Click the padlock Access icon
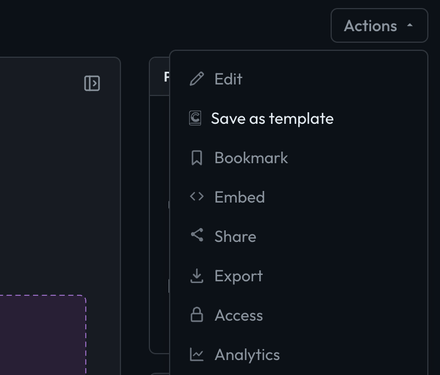 [197, 315]
